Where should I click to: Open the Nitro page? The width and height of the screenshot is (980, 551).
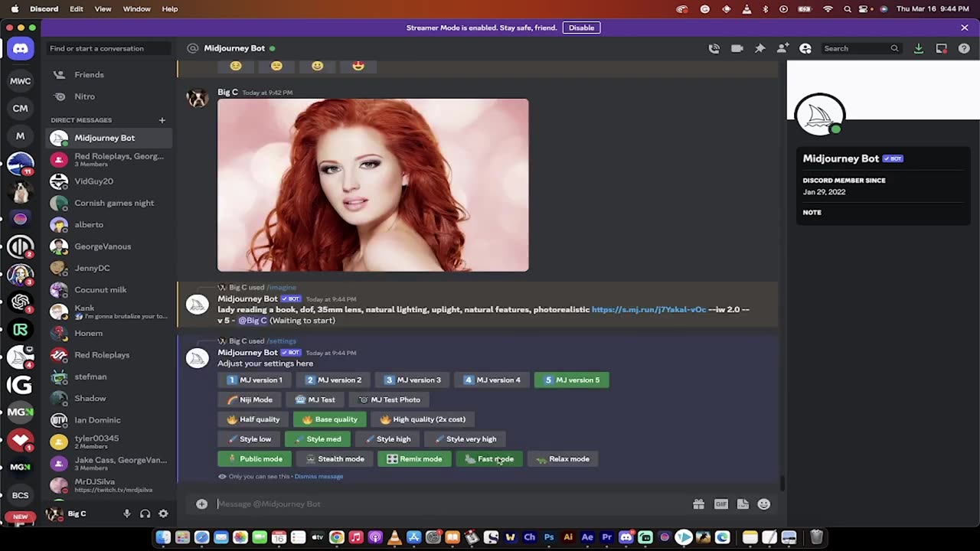[110, 96]
